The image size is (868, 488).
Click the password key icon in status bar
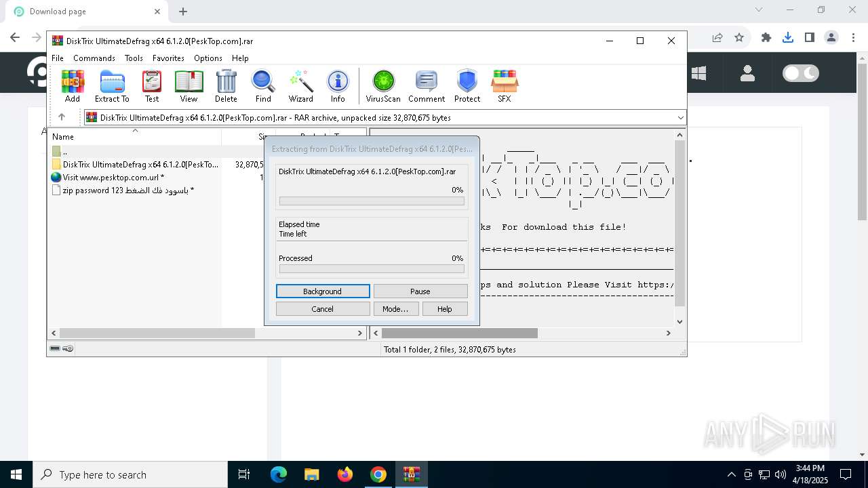(x=68, y=348)
